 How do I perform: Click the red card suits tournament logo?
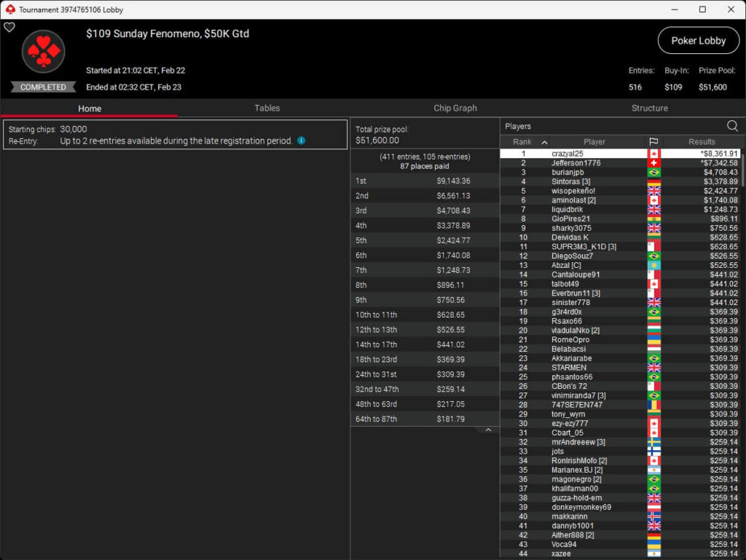[x=44, y=52]
